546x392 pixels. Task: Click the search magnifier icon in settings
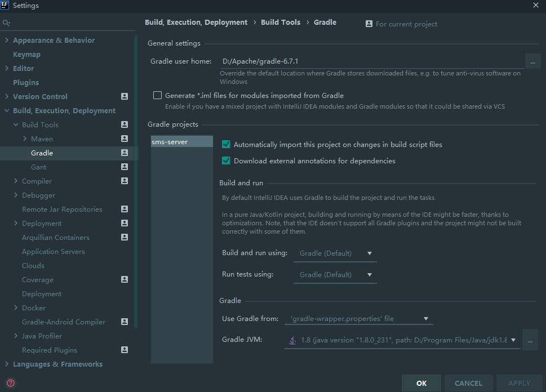click(x=6, y=23)
